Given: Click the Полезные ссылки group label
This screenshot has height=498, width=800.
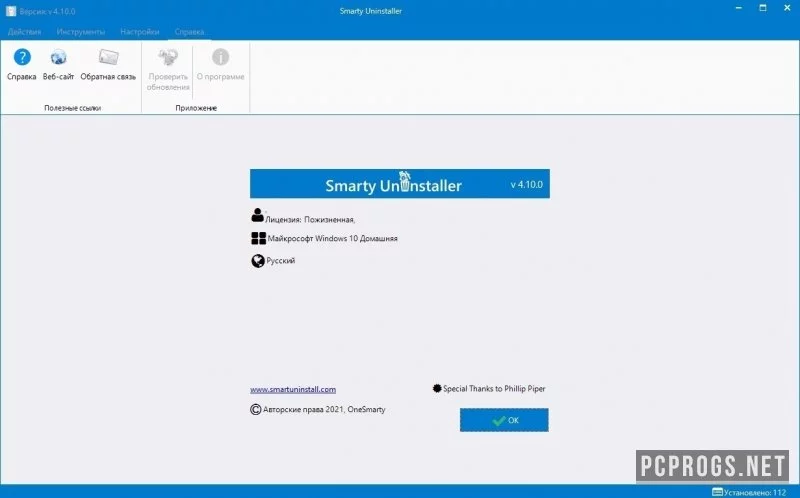Looking at the screenshot, I should [72, 108].
